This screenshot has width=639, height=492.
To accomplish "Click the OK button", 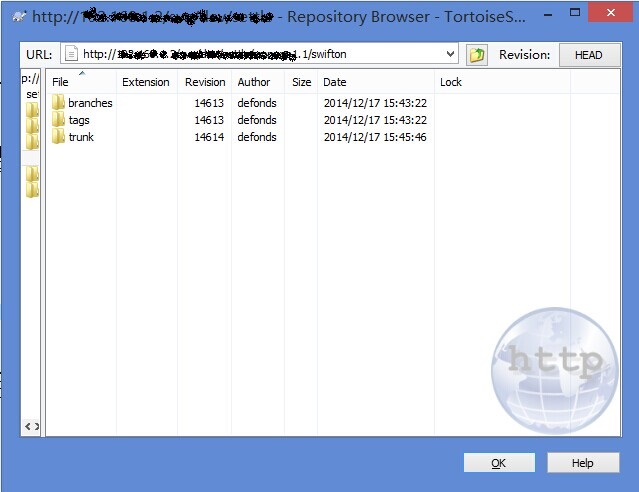I will [499, 463].
